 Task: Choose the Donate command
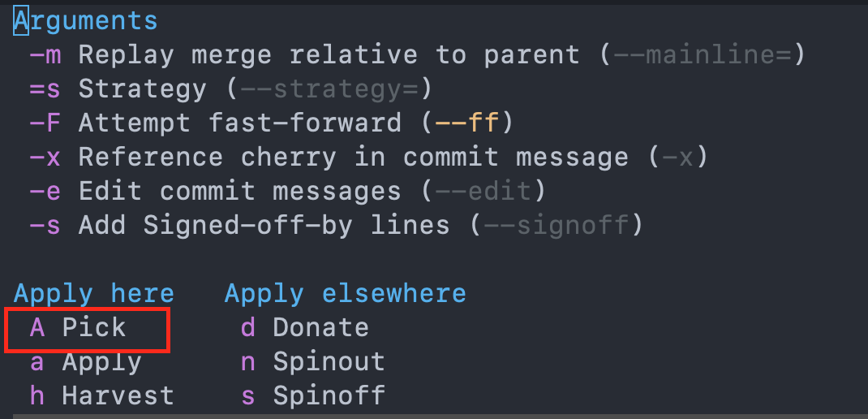click(304, 328)
